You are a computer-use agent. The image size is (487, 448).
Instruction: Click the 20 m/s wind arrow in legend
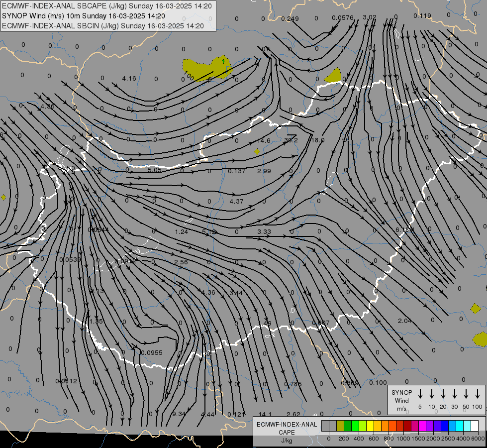443,394
